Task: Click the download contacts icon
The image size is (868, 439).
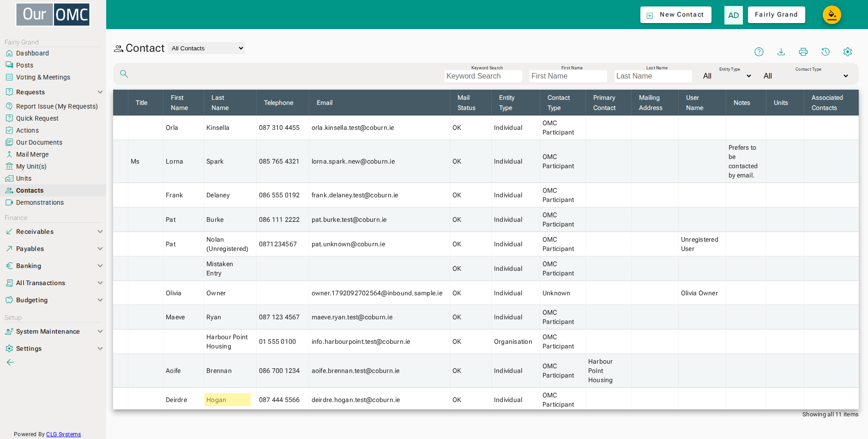Action: [x=781, y=52]
